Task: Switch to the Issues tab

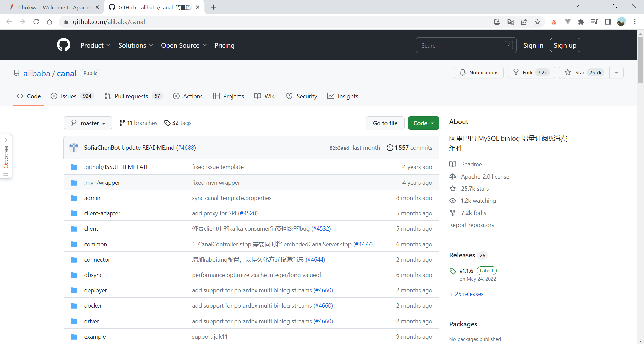Action: click(72, 96)
